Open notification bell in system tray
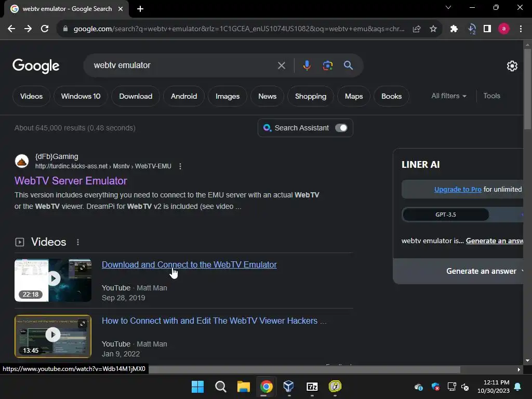532x399 pixels. 518,387
